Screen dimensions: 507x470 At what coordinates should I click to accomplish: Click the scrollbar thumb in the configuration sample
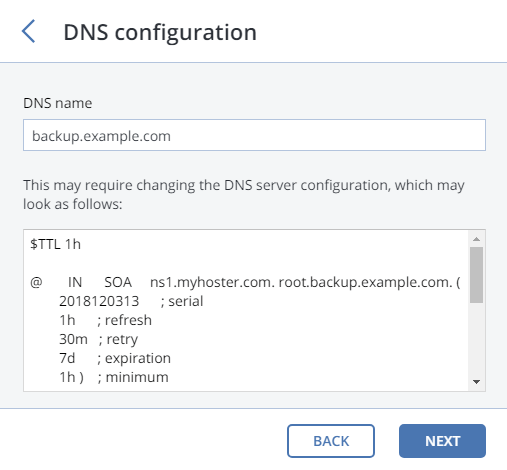point(476,275)
